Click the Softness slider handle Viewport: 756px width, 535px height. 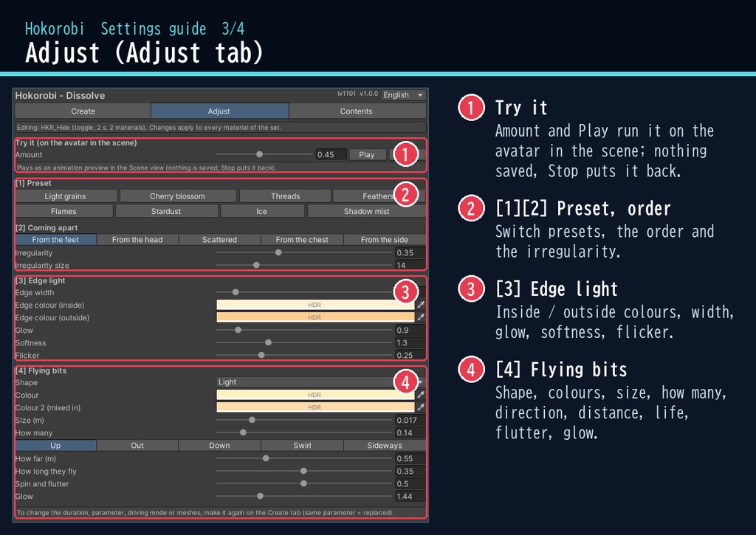pyautogui.click(x=268, y=342)
